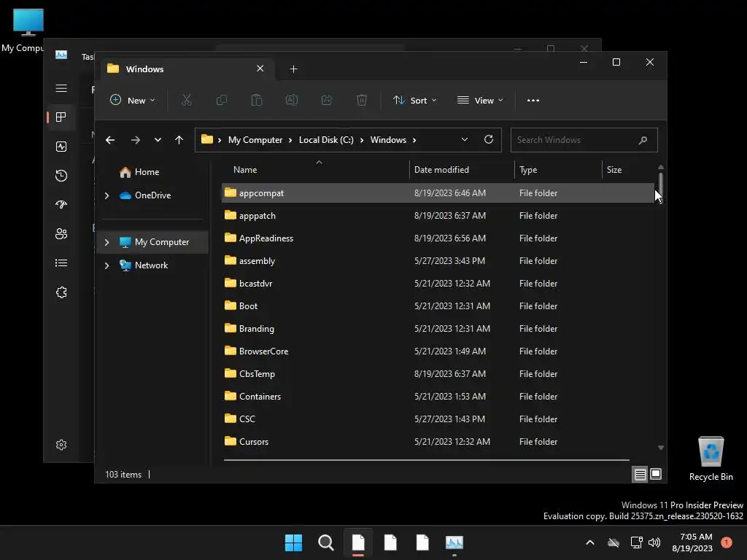The image size is (747, 560).
Task: Click the Share icon in toolbar
Action: (327, 100)
